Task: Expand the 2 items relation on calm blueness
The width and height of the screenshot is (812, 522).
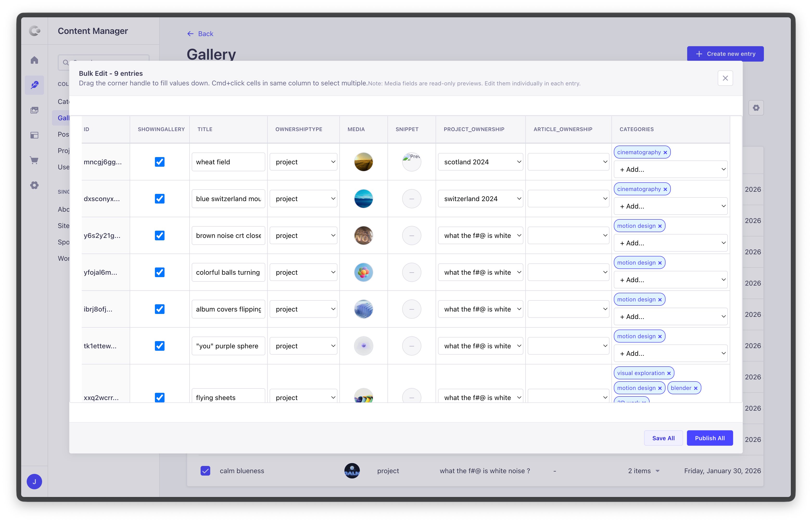Action: [x=644, y=471]
